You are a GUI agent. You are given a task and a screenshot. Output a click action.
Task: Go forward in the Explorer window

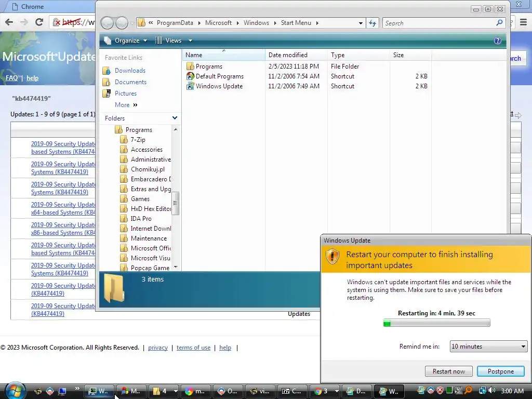tap(122, 23)
